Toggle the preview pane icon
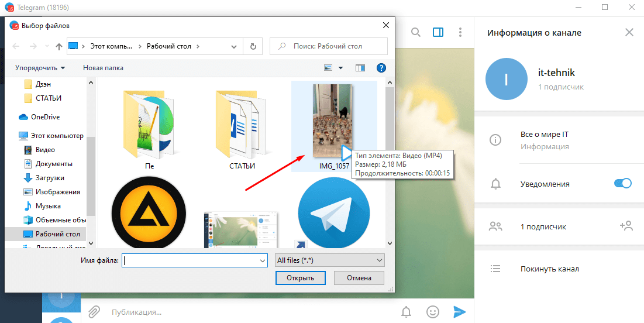Image resolution: width=644 pixels, height=323 pixels. point(360,68)
